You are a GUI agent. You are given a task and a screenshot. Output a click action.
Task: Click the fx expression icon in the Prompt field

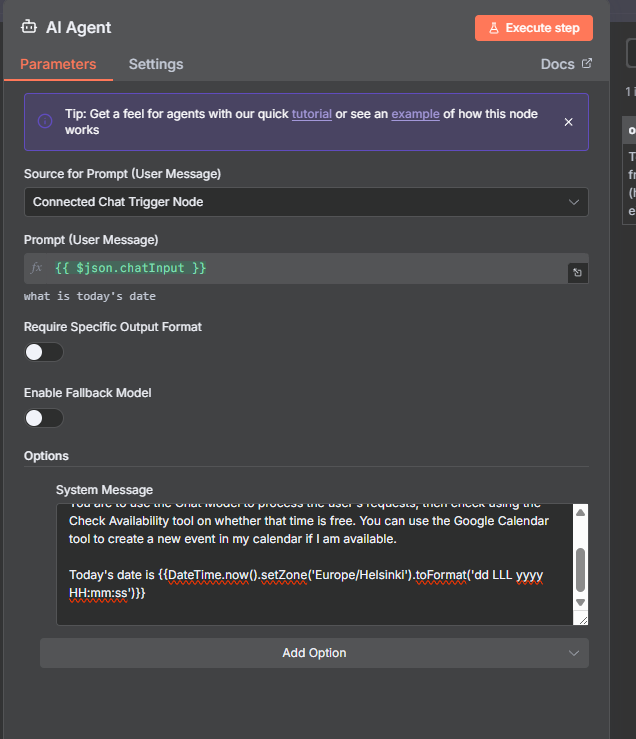pyautogui.click(x=37, y=268)
